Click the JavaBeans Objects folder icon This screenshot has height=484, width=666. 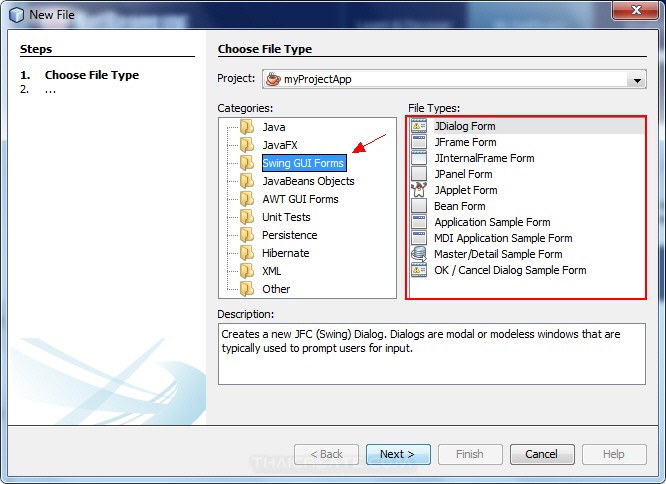(x=247, y=181)
